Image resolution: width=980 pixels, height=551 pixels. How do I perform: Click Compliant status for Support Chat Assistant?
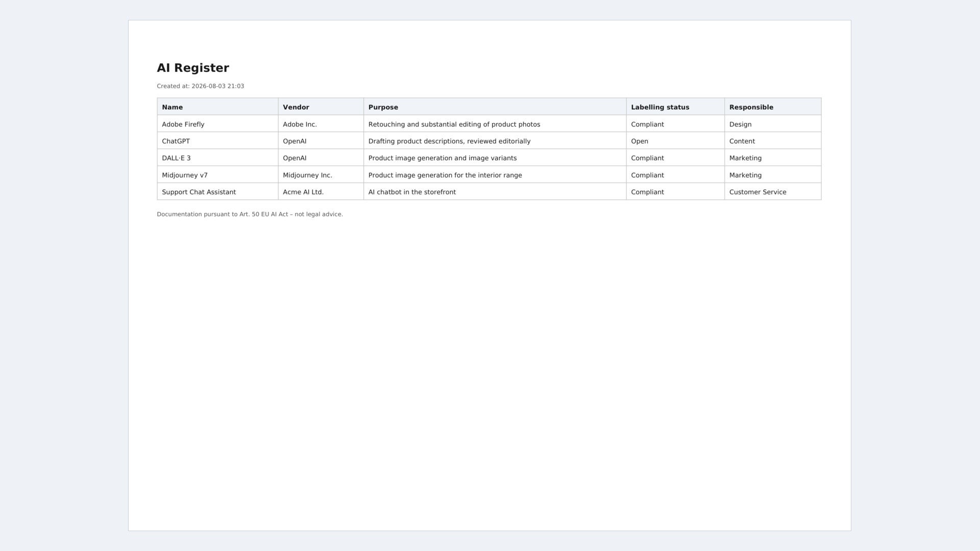coord(675,191)
